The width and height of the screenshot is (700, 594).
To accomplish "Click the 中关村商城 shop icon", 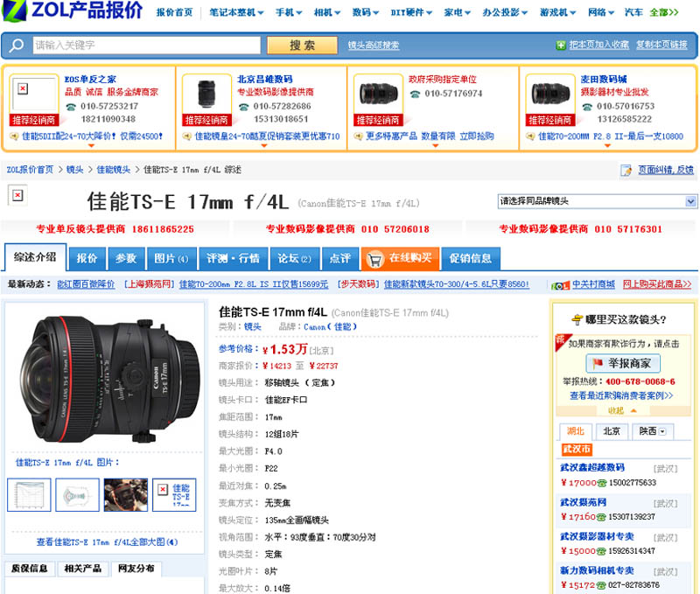I will click(x=561, y=285).
